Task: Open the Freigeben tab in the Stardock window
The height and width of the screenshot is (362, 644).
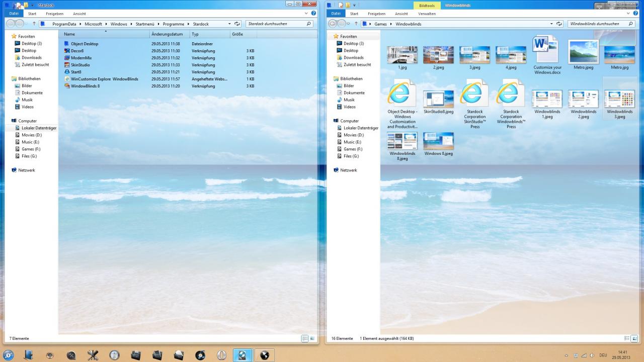Action: click(55, 14)
